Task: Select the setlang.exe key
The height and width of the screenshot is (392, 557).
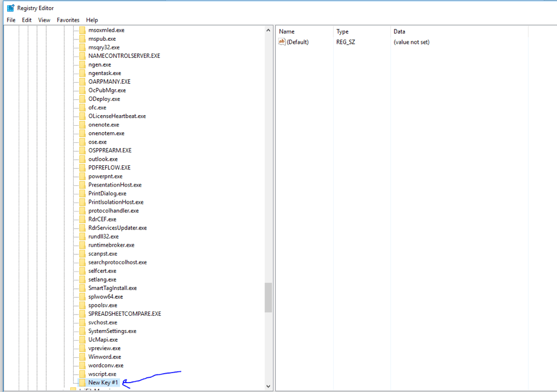Action: coord(102,279)
